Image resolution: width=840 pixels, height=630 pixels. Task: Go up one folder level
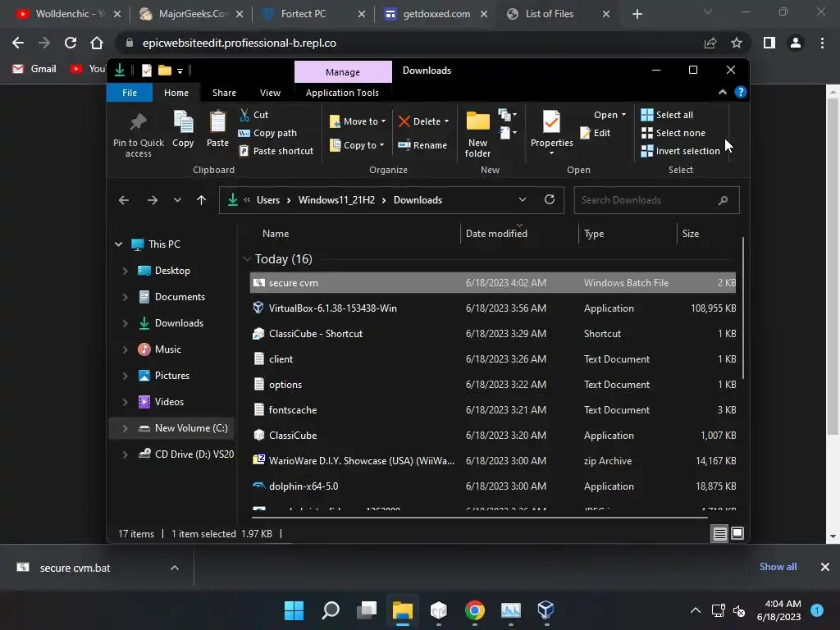pyautogui.click(x=201, y=200)
